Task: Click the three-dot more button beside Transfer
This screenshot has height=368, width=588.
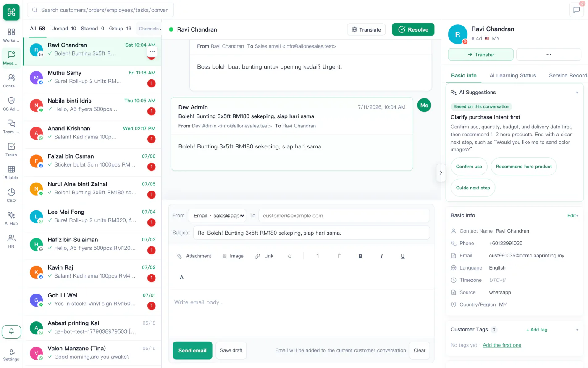Action: (x=549, y=55)
